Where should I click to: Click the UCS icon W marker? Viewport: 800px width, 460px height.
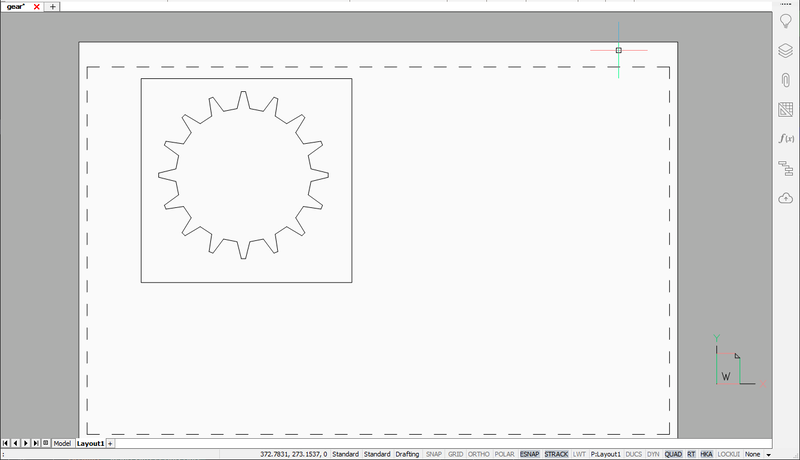tap(726, 377)
